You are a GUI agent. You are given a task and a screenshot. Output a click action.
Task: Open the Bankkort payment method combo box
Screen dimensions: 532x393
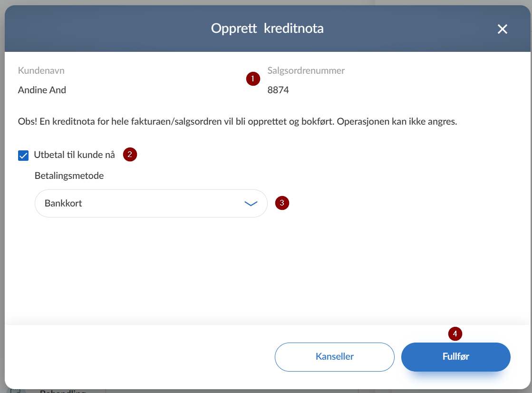(x=151, y=204)
